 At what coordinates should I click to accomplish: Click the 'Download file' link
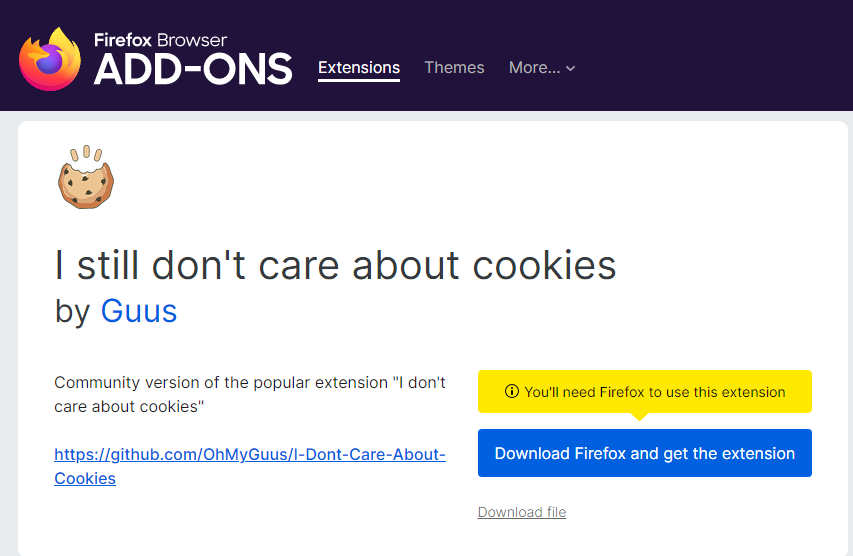(522, 512)
